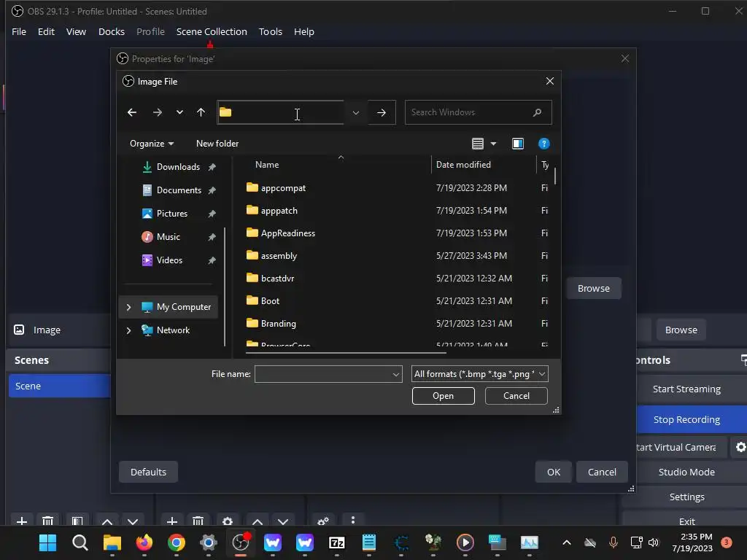
Task: Click the folder icon in the address bar
Action: 225,112
